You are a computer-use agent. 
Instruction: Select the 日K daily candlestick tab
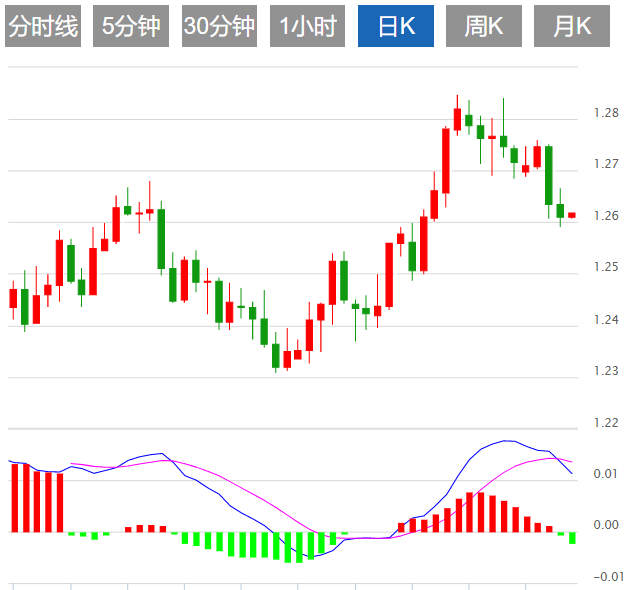pyautogui.click(x=396, y=26)
